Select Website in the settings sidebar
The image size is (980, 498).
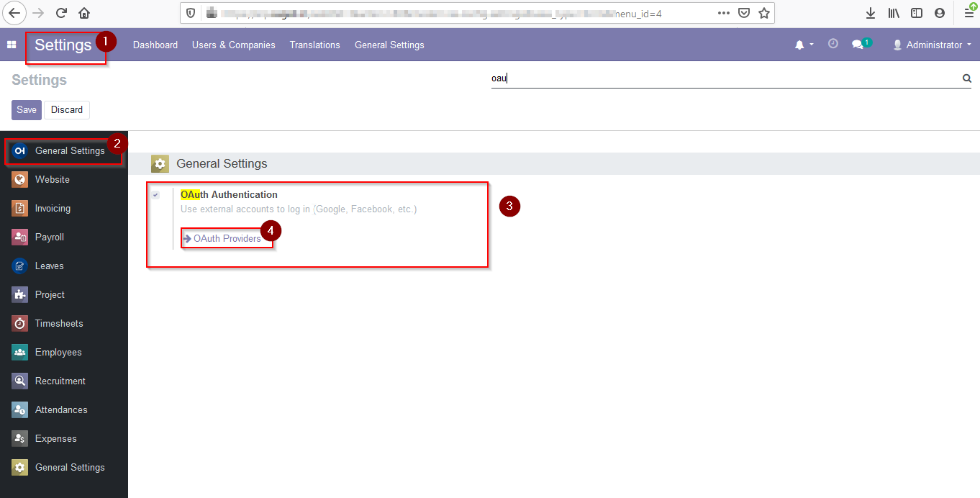pos(53,179)
